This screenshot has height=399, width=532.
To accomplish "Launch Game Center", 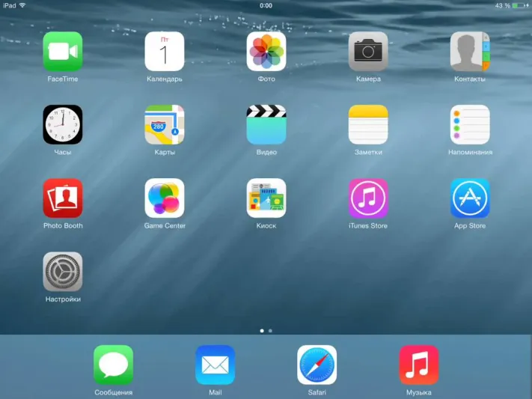I will 165,198.
